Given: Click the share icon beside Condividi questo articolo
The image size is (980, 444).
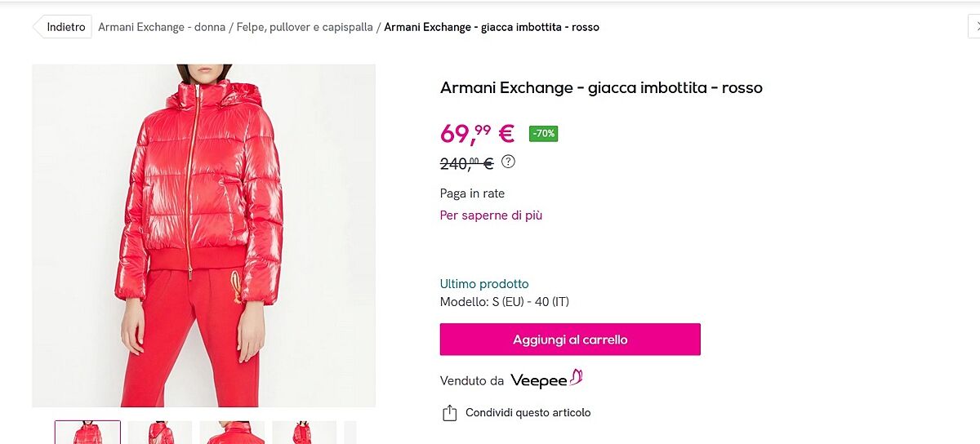Looking at the screenshot, I should click(x=449, y=413).
